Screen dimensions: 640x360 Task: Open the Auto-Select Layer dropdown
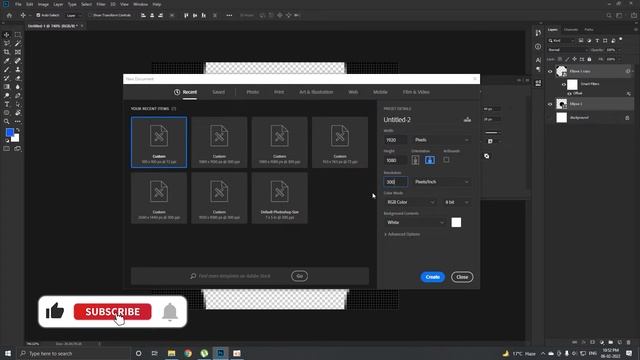click(x=73, y=15)
